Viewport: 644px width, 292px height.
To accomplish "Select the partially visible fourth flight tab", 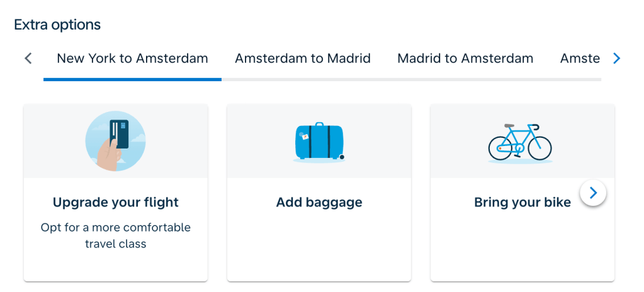I will 580,59.
